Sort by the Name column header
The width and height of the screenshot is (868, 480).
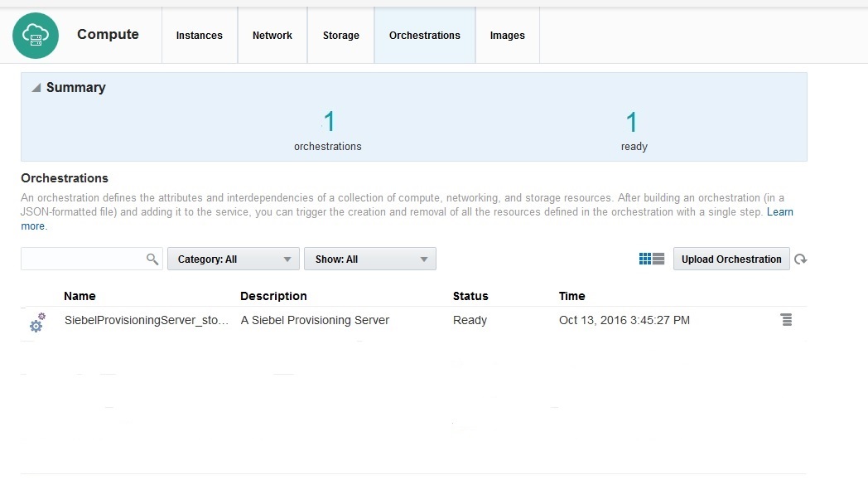(80, 296)
